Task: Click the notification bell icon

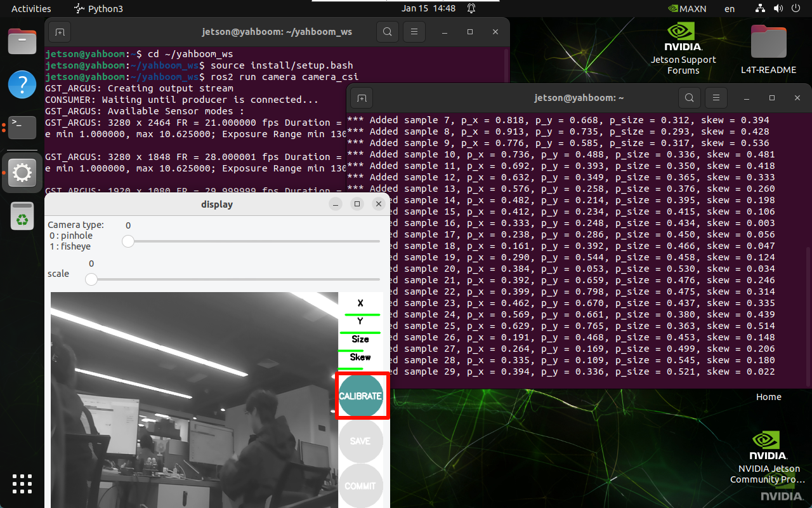Action: 471,9
